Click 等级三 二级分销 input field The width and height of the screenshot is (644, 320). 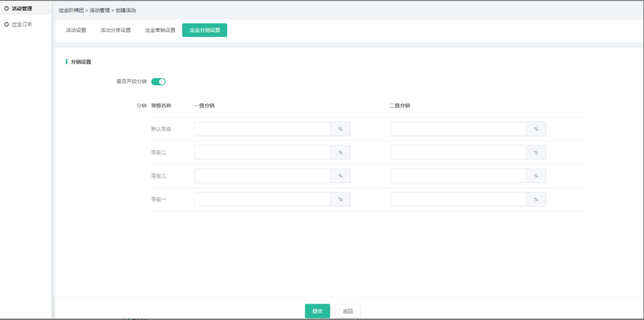click(x=458, y=176)
